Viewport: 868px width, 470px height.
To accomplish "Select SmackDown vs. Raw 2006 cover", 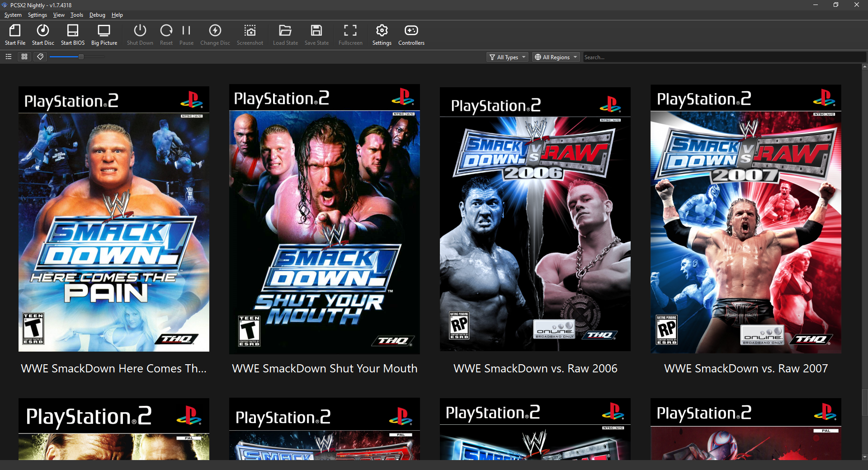I will [535, 219].
